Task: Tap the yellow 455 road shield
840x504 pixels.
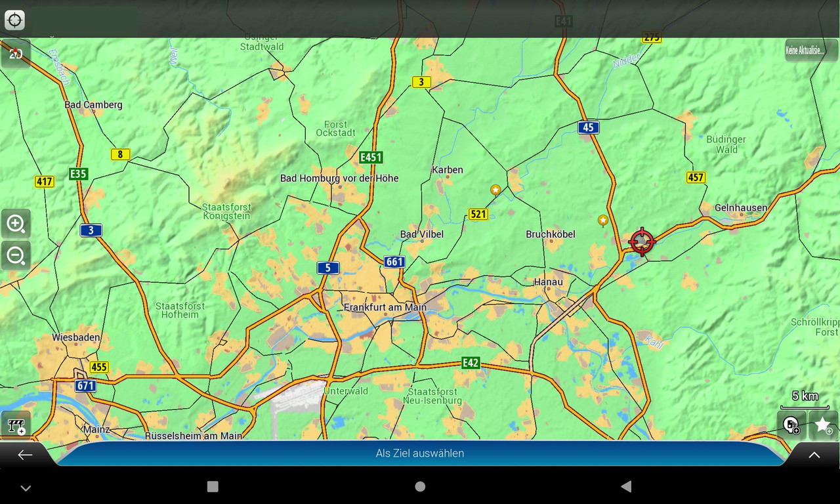Action: pyautogui.click(x=99, y=367)
